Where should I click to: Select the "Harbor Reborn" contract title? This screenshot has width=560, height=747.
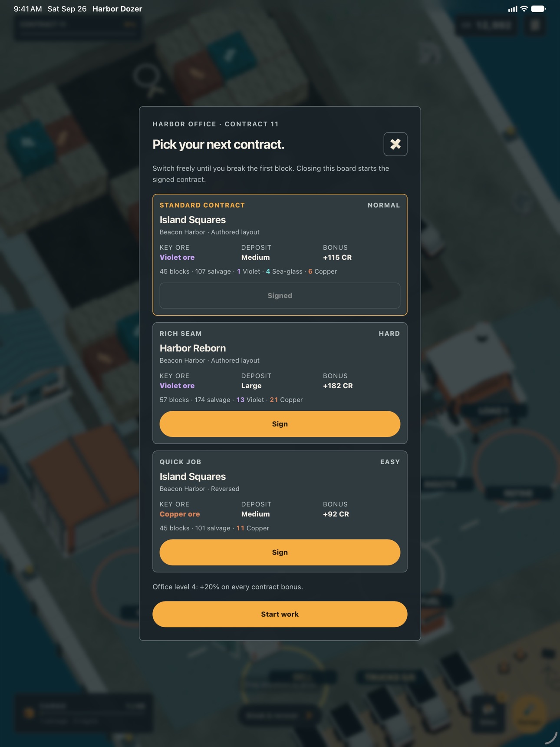pyautogui.click(x=193, y=348)
